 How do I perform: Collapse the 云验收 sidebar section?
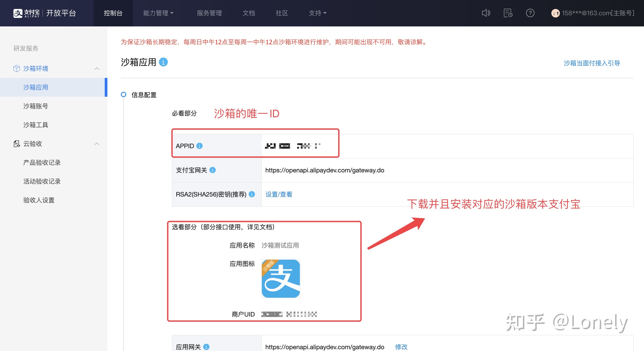tap(97, 144)
